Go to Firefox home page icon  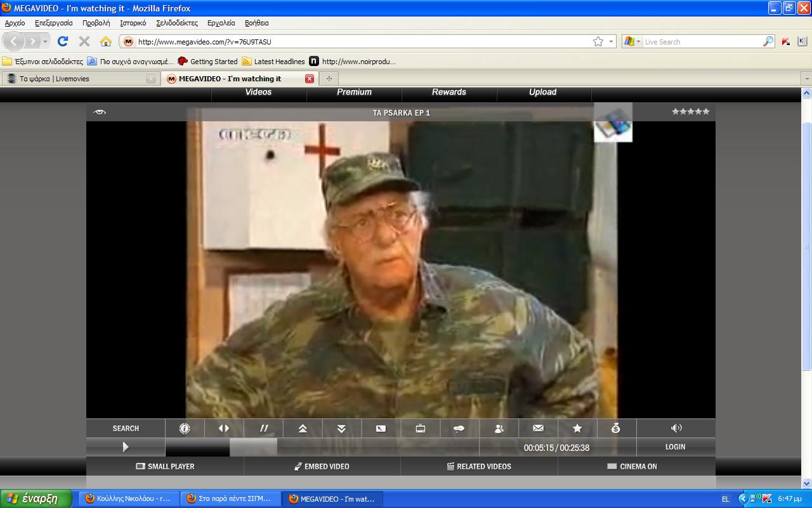click(106, 41)
